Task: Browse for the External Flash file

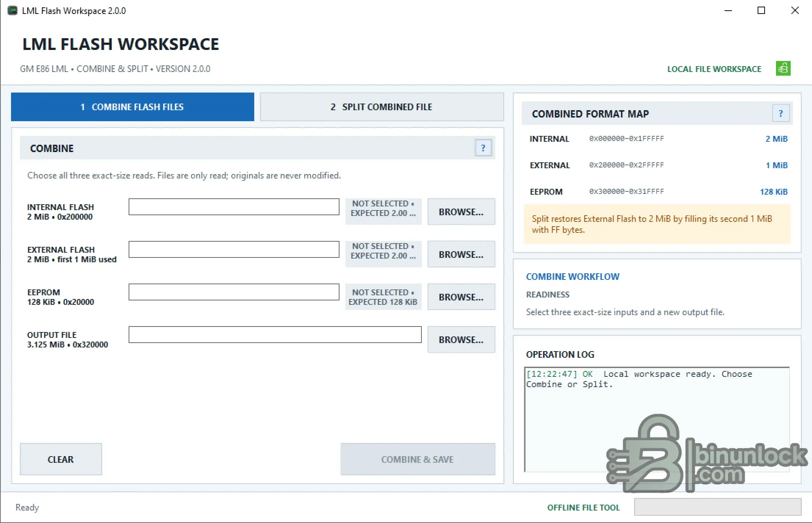Action: tap(461, 254)
